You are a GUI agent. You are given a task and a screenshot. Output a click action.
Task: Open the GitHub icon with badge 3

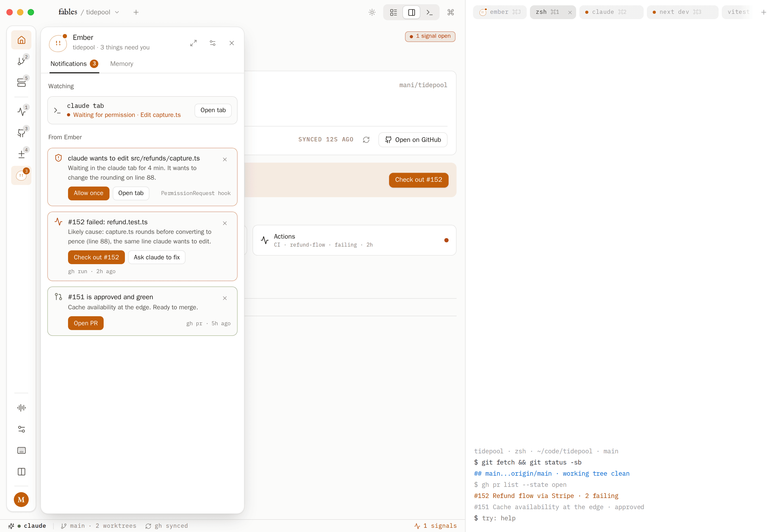point(21,133)
